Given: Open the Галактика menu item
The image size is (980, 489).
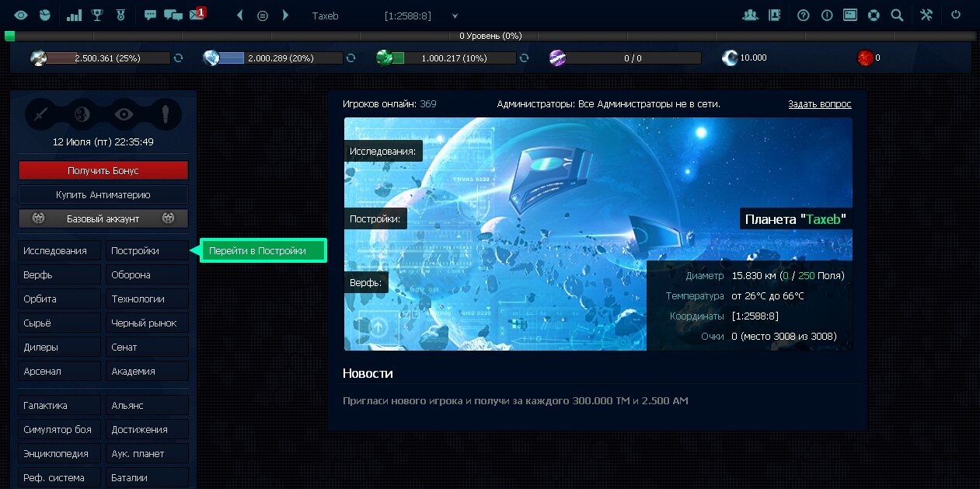Looking at the screenshot, I should 60,405.
